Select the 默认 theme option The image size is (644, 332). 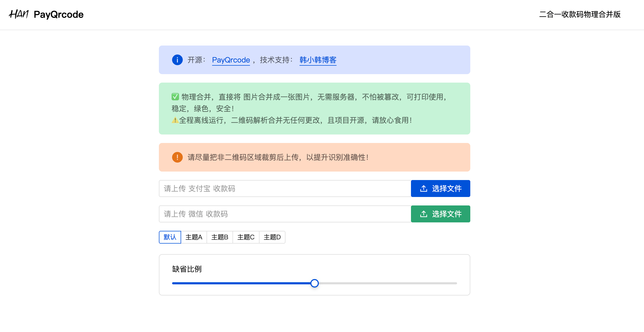tap(170, 237)
